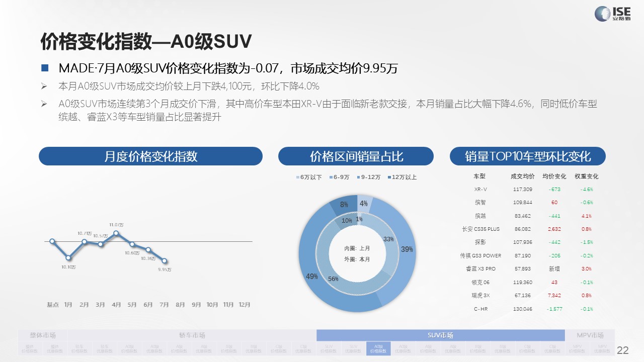Click the 9.95万 data point marker

[x=164, y=261]
